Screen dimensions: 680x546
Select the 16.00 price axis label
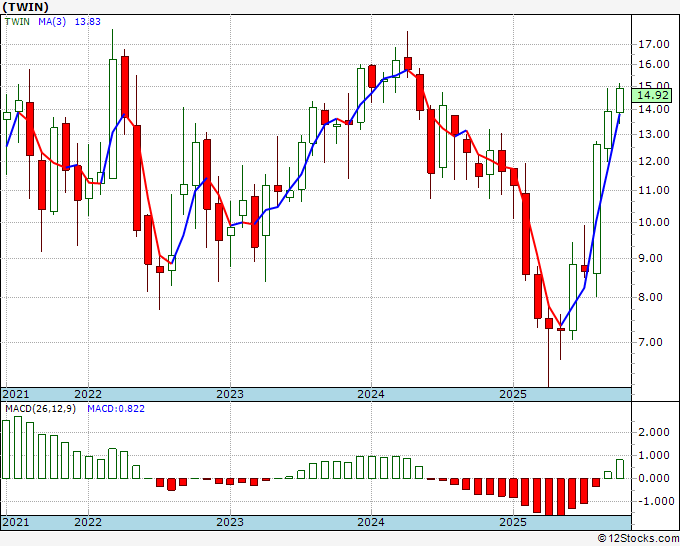tap(654, 64)
